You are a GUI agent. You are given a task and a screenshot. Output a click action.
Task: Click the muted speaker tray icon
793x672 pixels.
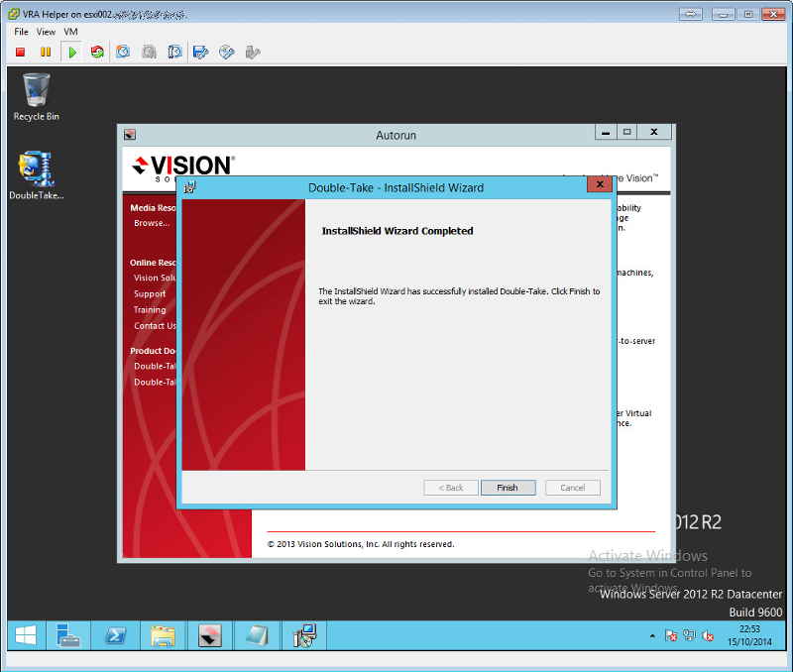click(x=708, y=635)
